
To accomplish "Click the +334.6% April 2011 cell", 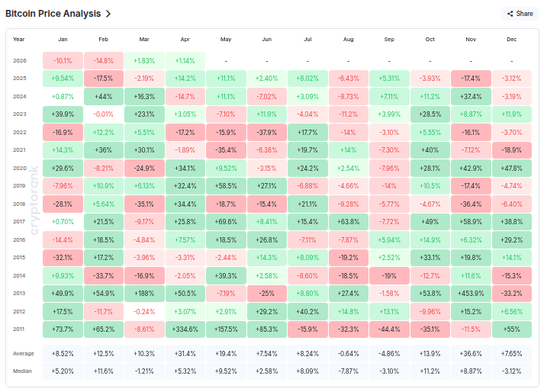I will (x=185, y=329).
